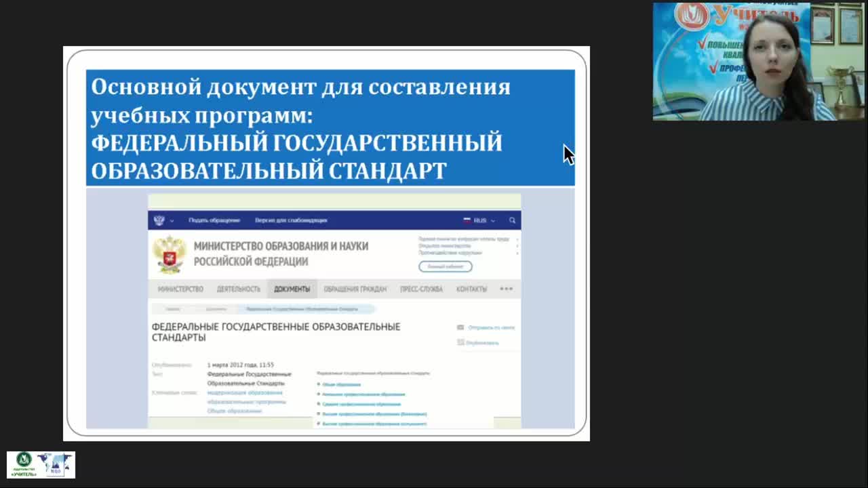The image size is (868, 488).
Task: Open the RUS language dropdown
Action: coord(479,220)
